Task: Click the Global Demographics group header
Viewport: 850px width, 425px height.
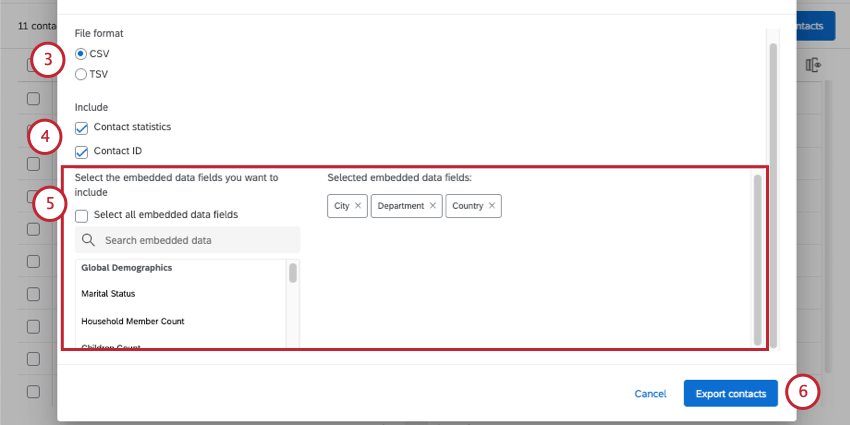Action: click(127, 268)
